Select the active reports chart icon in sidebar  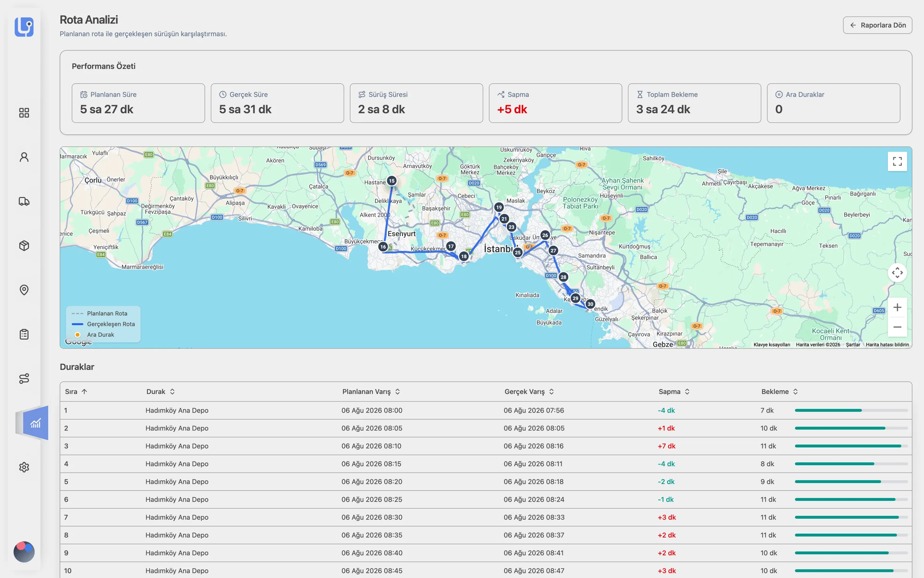[x=35, y=423]
